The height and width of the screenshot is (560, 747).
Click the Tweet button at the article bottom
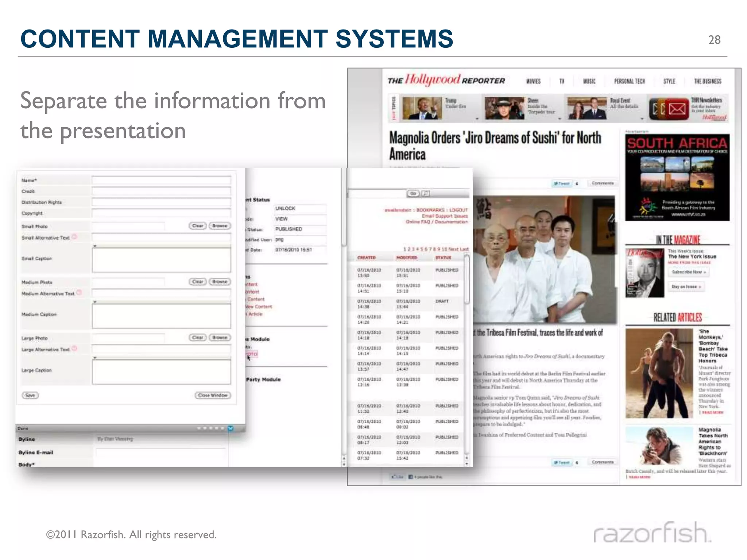[562, 462]
